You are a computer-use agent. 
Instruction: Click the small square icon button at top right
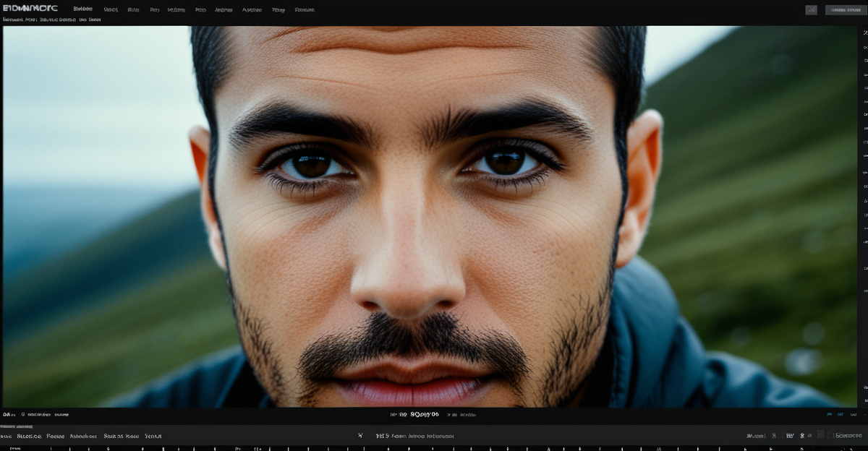click(x=811, y=10)
